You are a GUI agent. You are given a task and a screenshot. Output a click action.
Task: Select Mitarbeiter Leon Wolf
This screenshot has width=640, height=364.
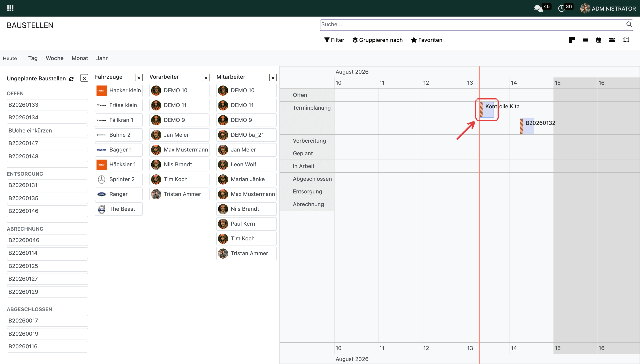(247, 164)
